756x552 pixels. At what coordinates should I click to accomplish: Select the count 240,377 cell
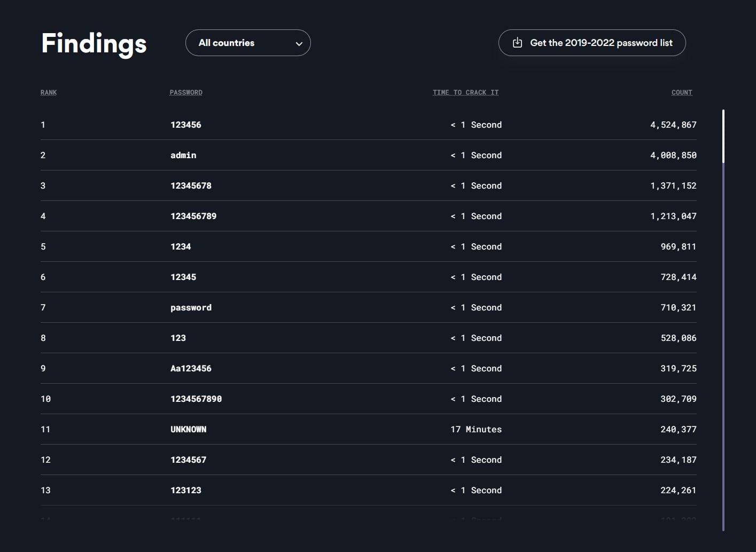[x=678, y=430]
